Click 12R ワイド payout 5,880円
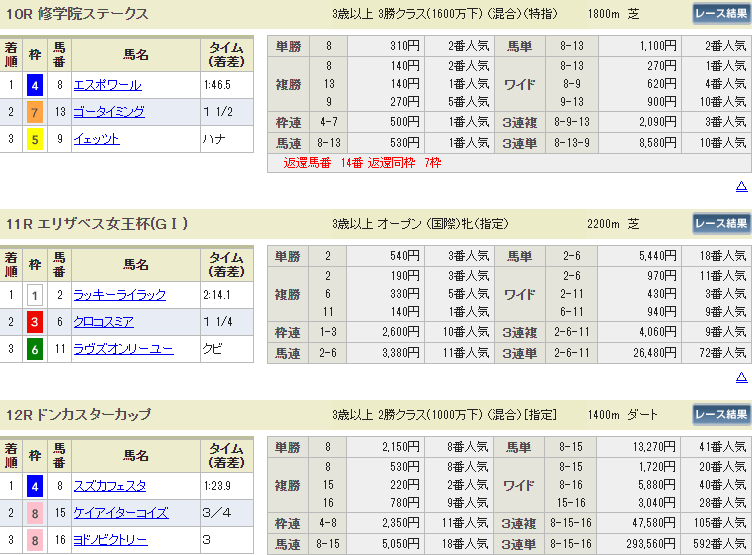This screenshot has width=752, height=555. click(658, 485)
